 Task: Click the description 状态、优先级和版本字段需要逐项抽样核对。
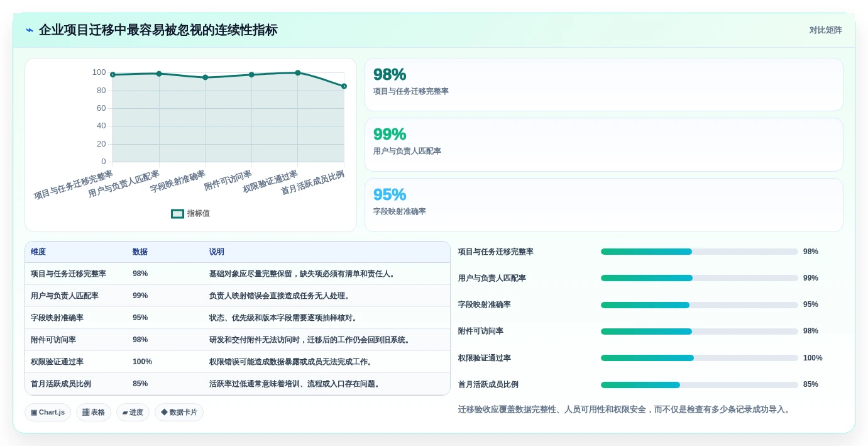[283, 318]
